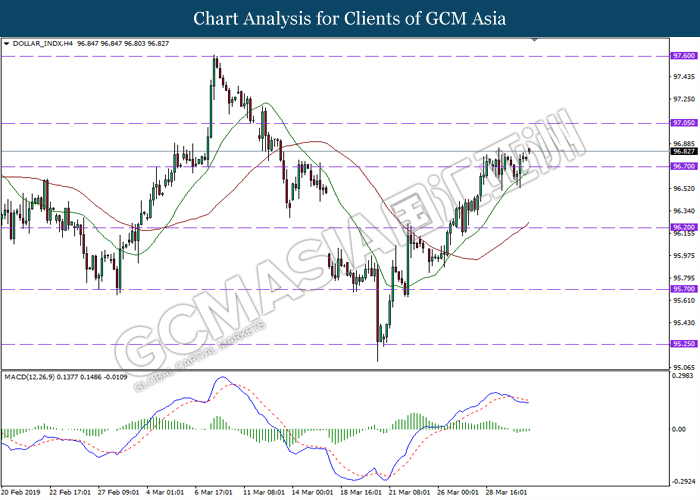This screenshot has width=700, height=500.
Task: Click the 97.600 dashed purple horizontal line
Action: [x=335, y=56]
